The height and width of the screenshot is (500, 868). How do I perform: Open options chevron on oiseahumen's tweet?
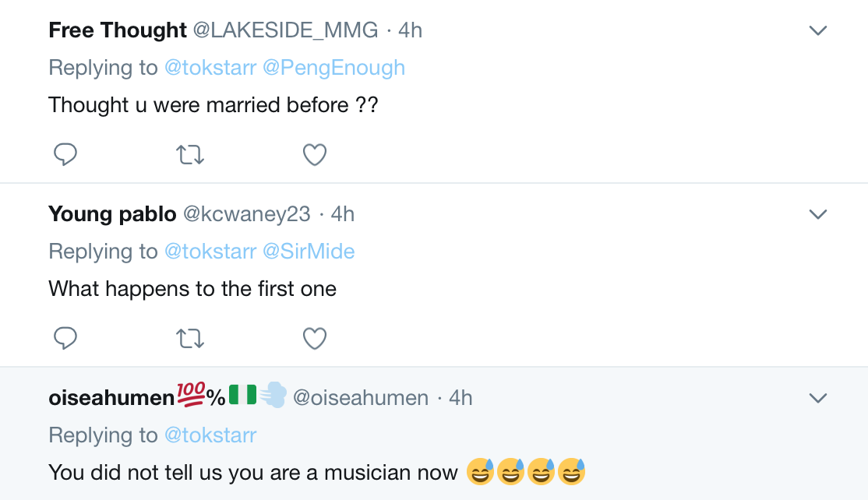(817, 398)
